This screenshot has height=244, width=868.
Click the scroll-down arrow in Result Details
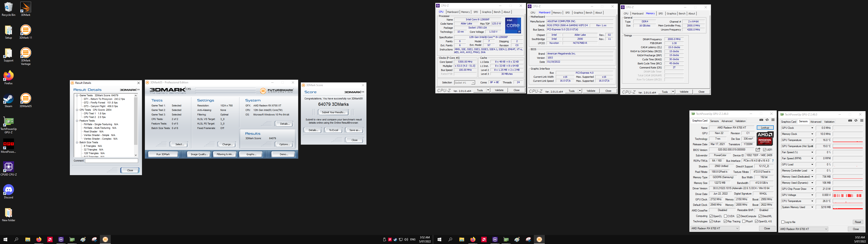pos(136,155)
